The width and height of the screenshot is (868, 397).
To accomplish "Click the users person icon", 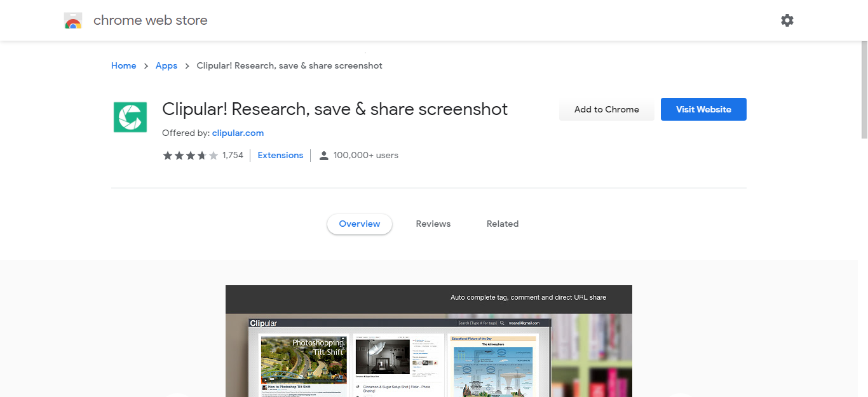I will pyautogui.click(x=323, y=156).
